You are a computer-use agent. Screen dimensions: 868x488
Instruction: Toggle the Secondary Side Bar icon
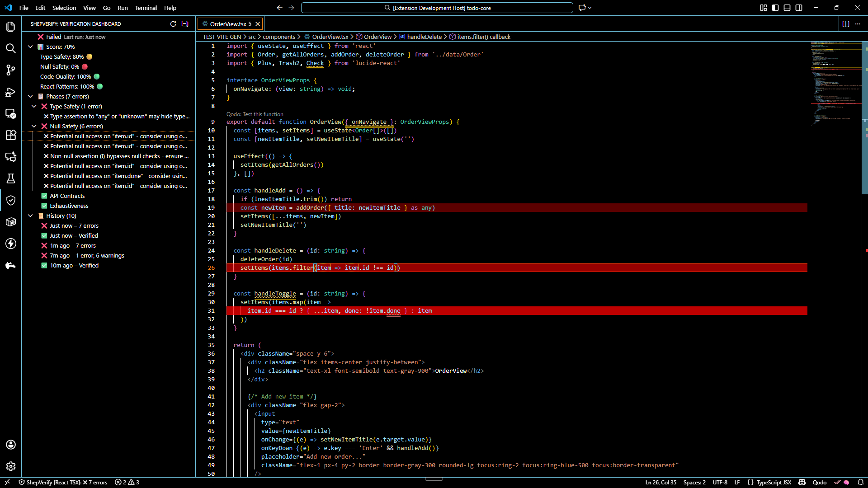(x=799, y=8)
